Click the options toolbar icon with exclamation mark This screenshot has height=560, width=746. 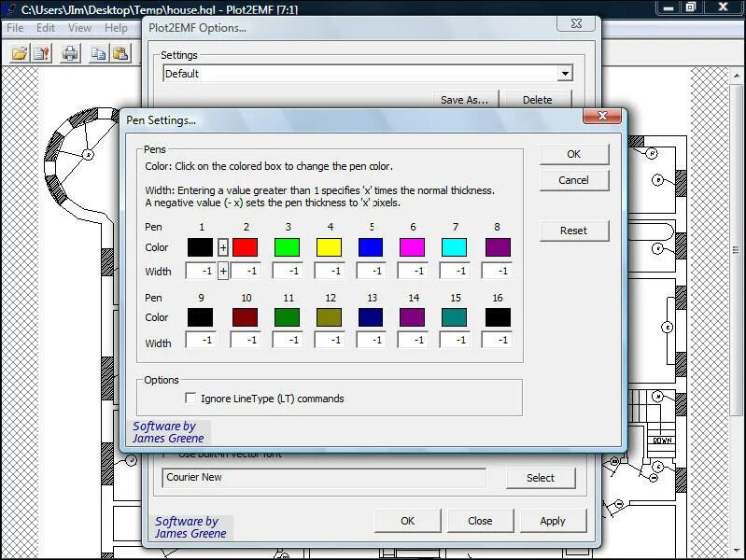coord(42,53)
